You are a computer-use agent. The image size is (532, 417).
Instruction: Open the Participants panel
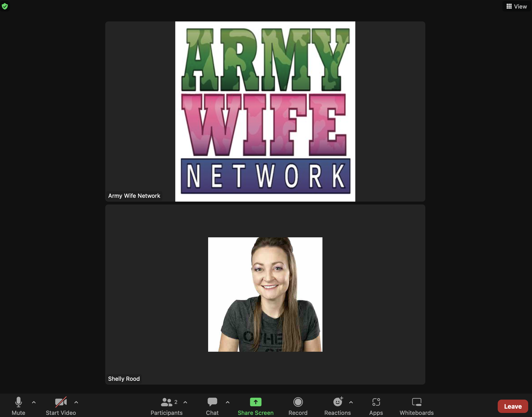(x=166, y=406)
